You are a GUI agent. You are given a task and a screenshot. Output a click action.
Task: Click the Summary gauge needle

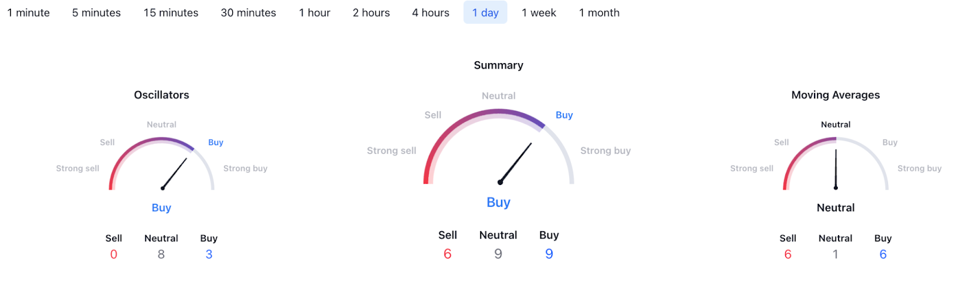[516, 163]
